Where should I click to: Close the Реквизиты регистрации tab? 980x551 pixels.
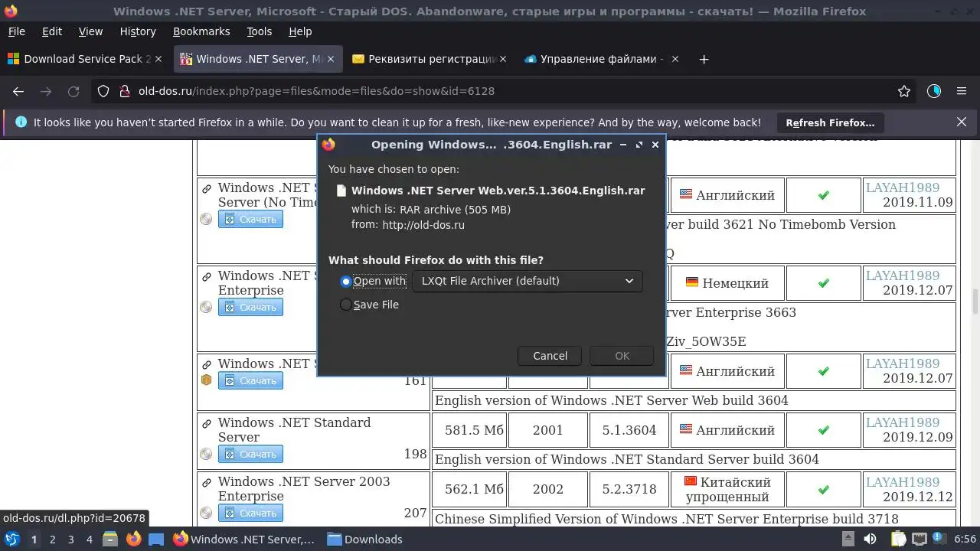(x=503, y=59)
